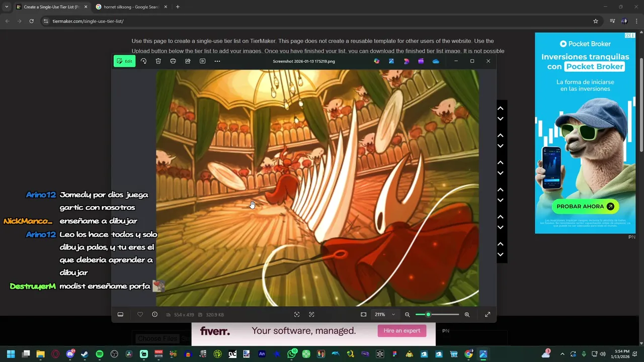Open File Explorer from taskbar

click(x=40, y=354)
